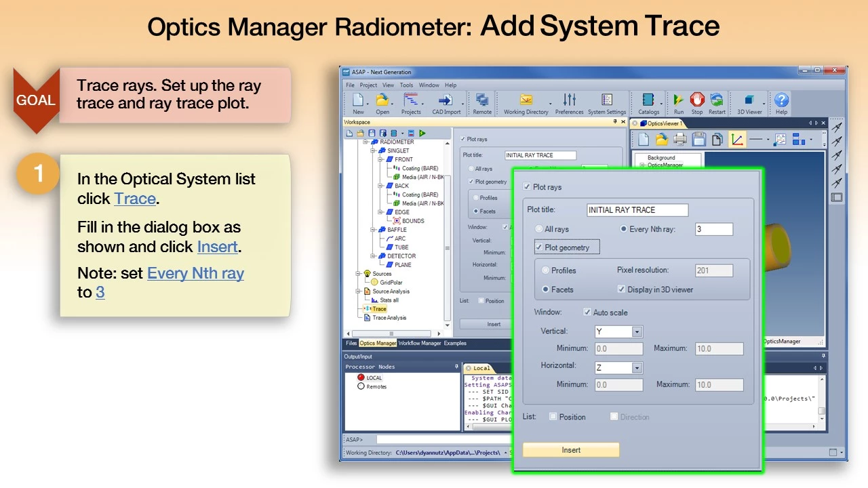This screenshot has width=868, height=488.
Task: Open the Horizontal axis dropdown
Action: click(636, 368)
